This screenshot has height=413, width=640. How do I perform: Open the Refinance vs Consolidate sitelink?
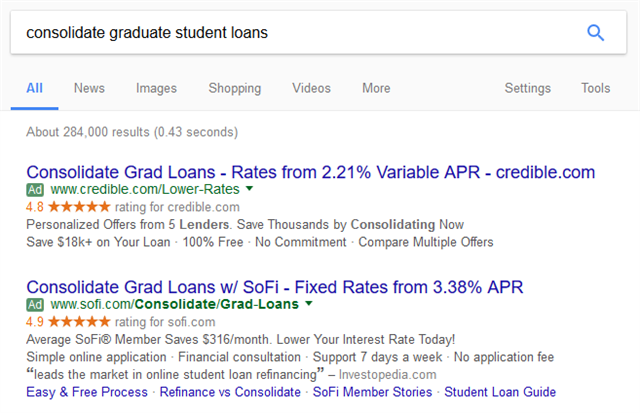coord(230,392)
